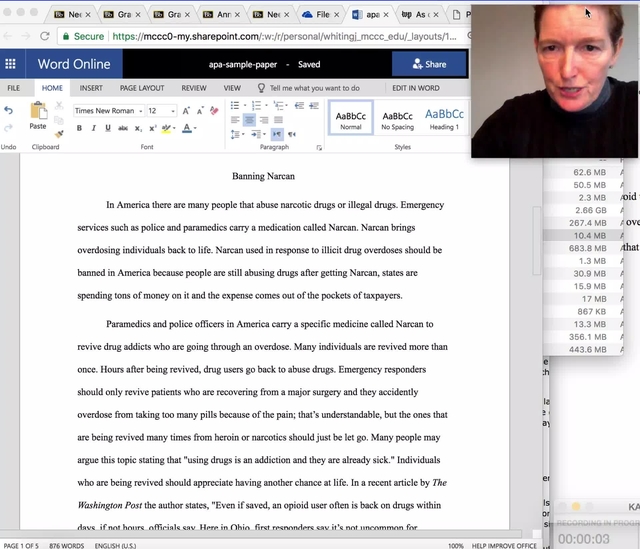Expand the highlight color arrow
The width and height of the screenshot is (640, 549).
point(174,128)
